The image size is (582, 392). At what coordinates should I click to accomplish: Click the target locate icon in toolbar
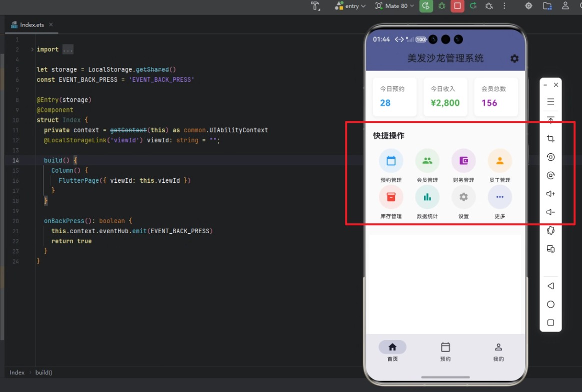point(528,6)
